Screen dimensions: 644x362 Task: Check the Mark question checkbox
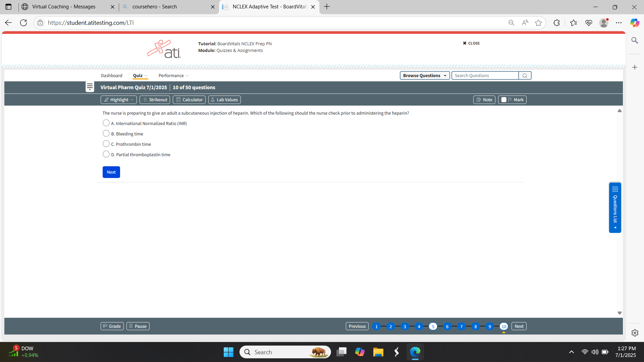click(504, 100)
